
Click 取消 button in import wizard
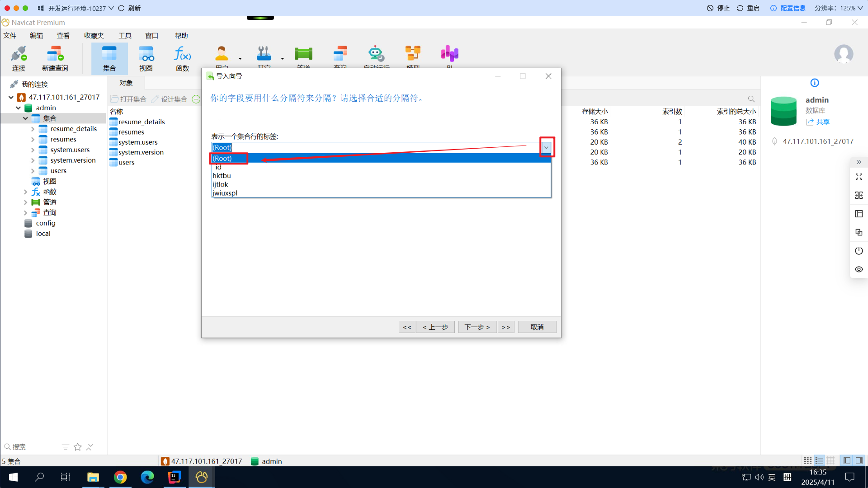click(537, 327)
